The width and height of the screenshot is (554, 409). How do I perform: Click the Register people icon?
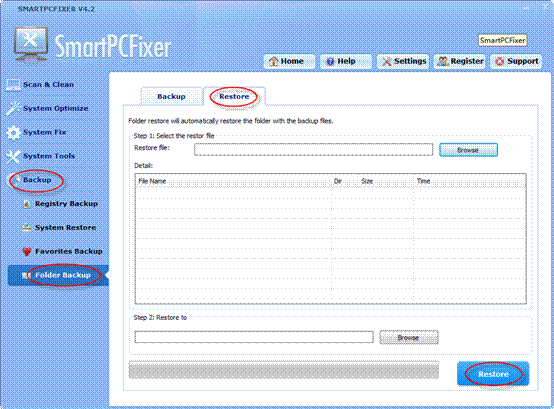(x=443, y=61)
